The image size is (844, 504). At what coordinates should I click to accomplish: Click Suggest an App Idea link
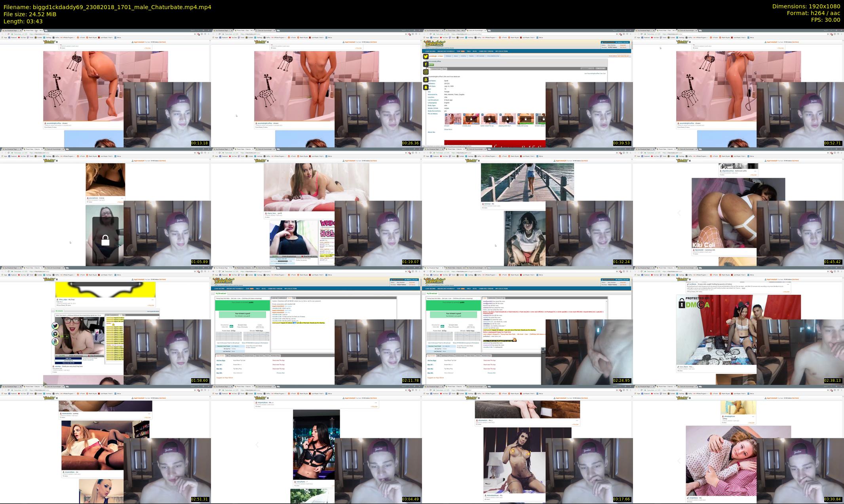click(x=224, y=377)
